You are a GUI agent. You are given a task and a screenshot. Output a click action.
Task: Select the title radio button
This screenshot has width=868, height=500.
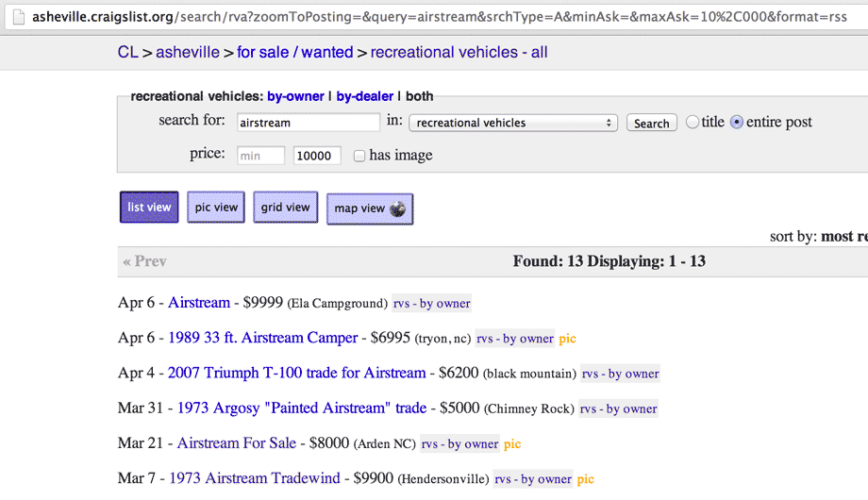pyautogui.click(x=692, y=122)
